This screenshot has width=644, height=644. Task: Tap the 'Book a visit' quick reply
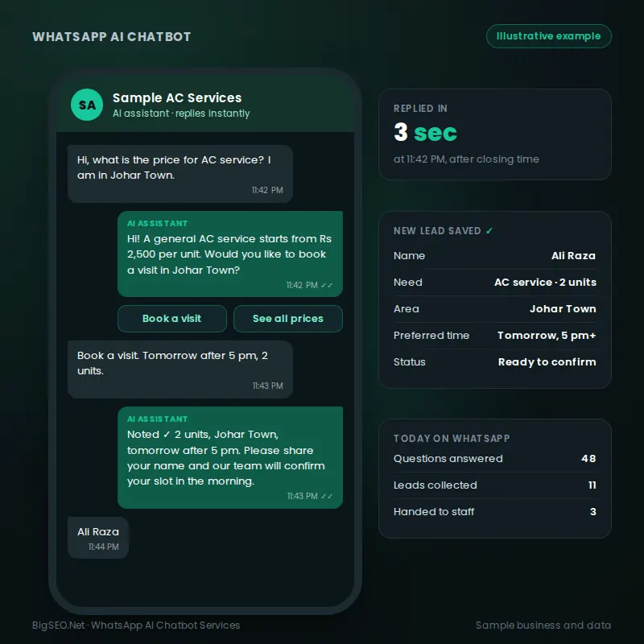point(172,318)
